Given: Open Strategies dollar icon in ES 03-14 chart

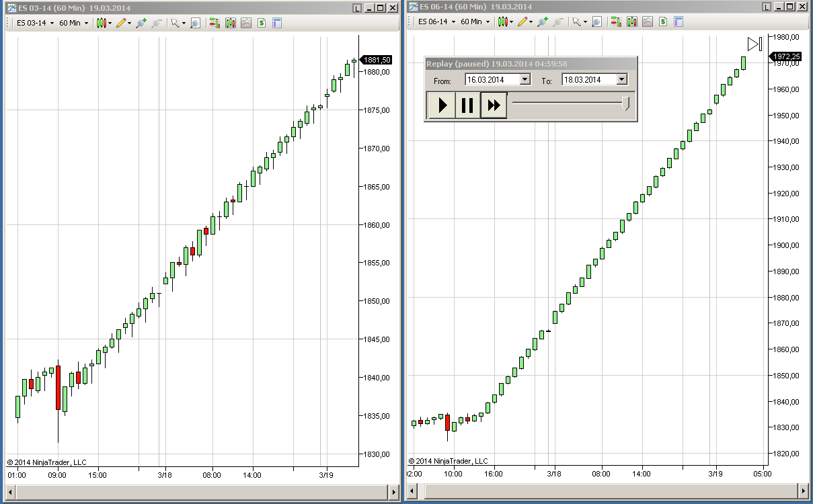Looking at the screenshot, I should [262, 22].
